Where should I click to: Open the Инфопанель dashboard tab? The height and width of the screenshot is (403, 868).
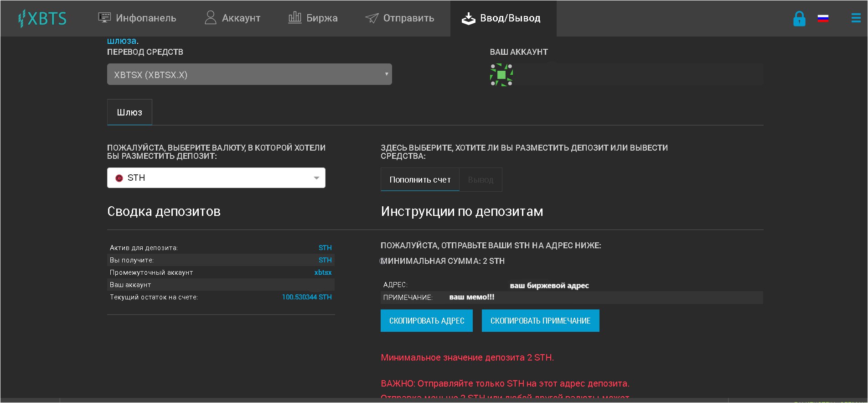137,18
